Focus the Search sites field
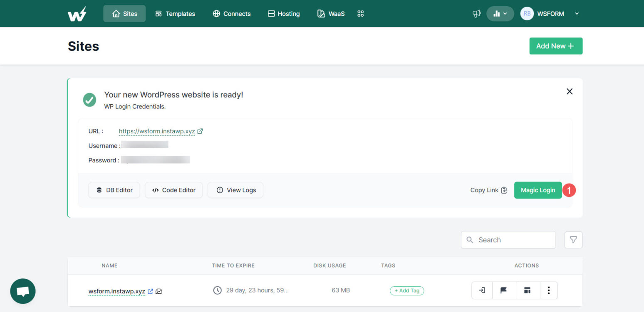The image size is (644, 312). pos(508,240)
